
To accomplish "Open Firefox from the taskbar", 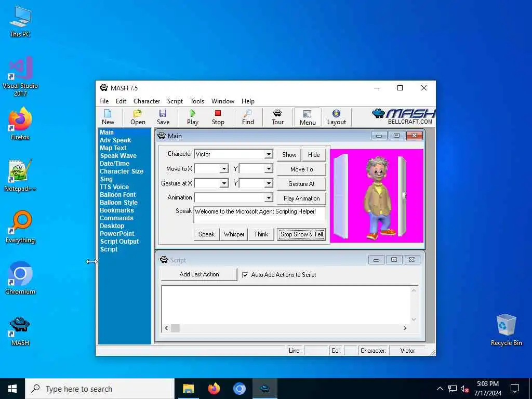I will [x=214, y=389].
